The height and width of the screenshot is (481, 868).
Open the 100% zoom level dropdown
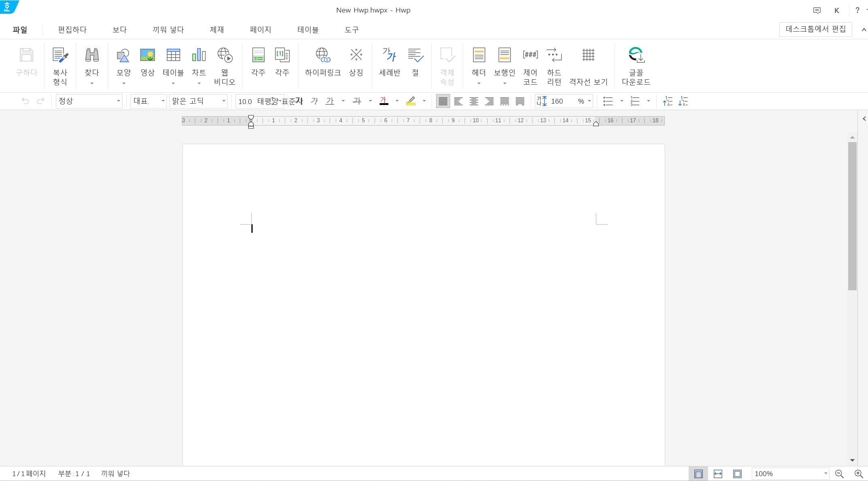(x=790, y=474)
